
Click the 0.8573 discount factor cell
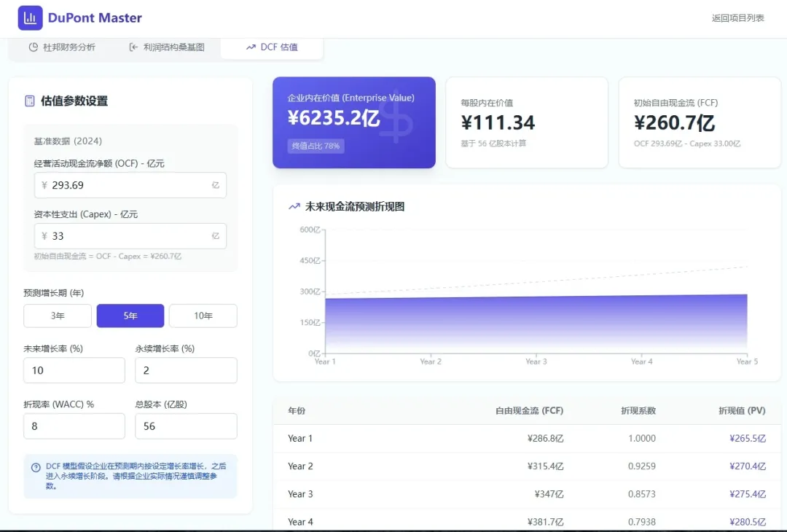(x=642, y=494)
